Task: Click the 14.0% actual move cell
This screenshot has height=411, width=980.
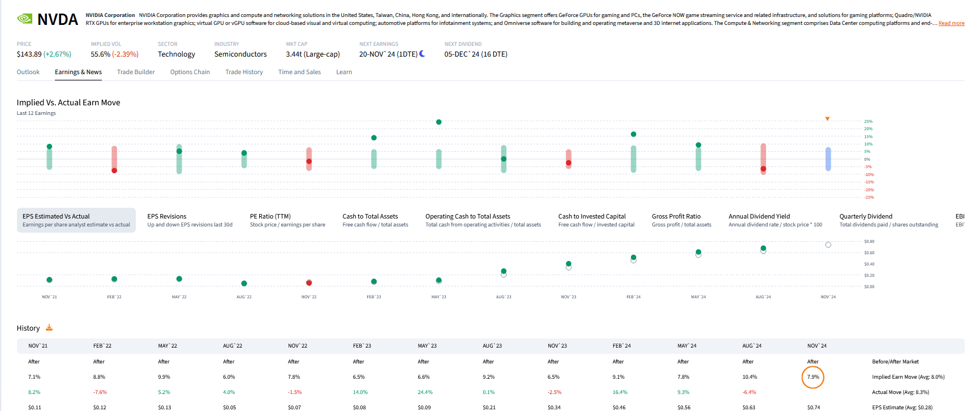Action: tap(360, 392)
